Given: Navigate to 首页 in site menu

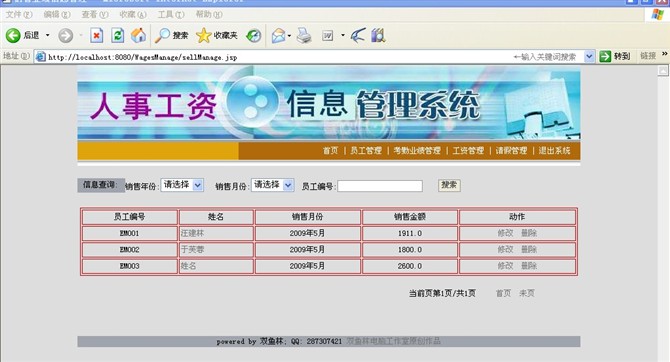Looking at the screenshot, I should coord(330,150).
